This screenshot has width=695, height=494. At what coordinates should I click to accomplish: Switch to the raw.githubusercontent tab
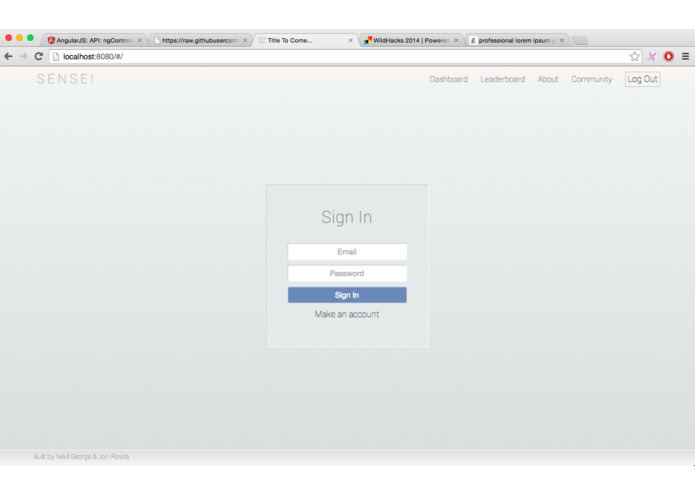199,40
